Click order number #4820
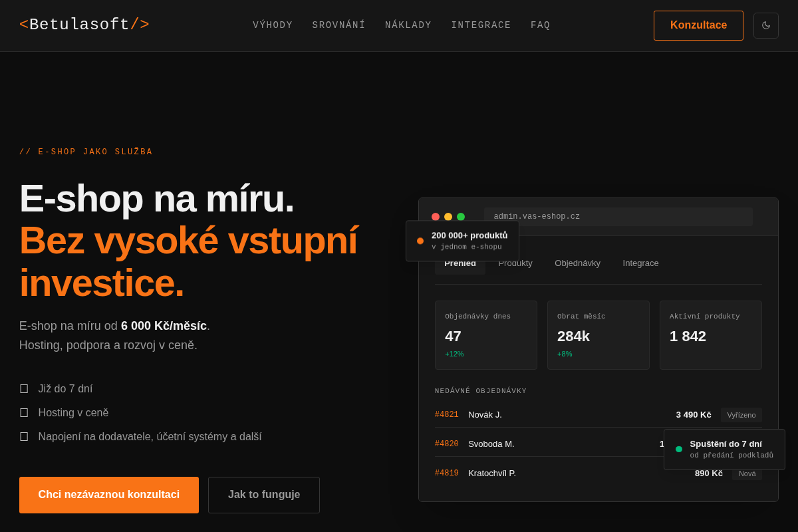Screen dimensions: 798x532 [x=447, y=444]
